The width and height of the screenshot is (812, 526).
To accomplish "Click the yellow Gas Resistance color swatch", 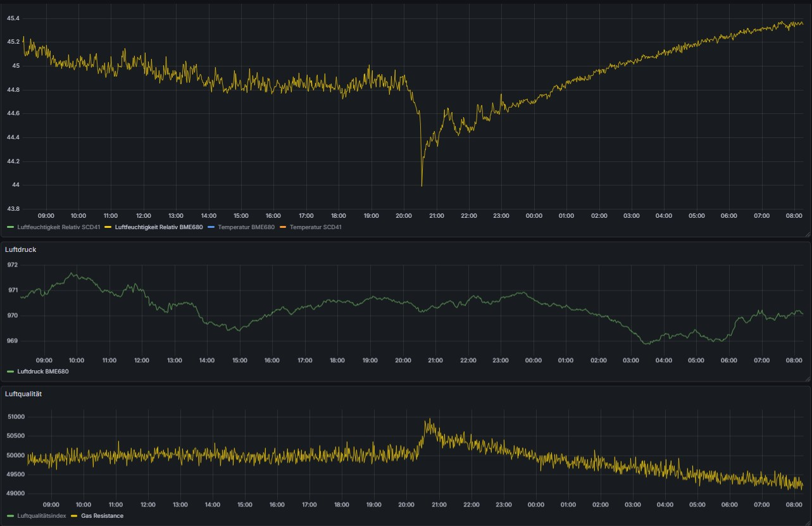I will click(x=75, y=516).
